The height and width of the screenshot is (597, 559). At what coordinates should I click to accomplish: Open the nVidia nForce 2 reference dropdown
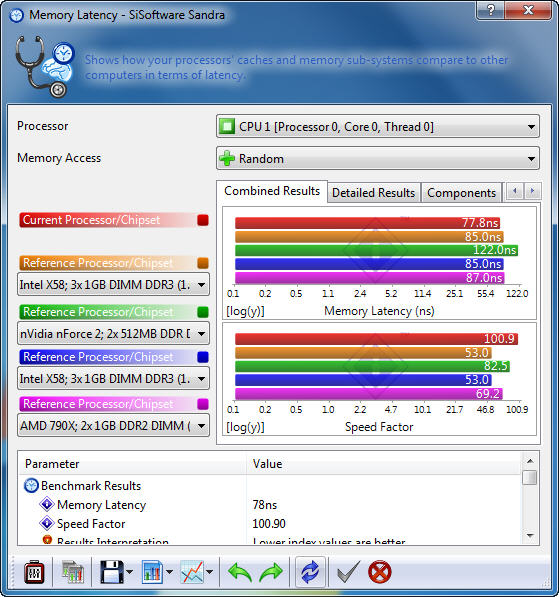[x=113, y=334]
